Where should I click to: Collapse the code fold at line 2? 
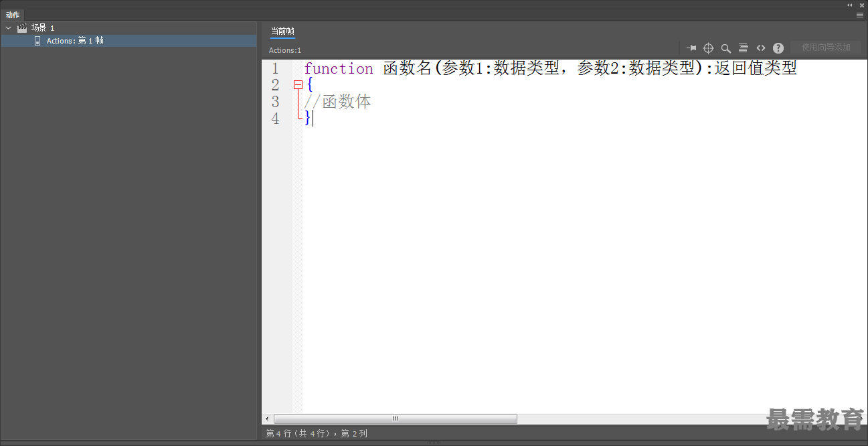coord(298,85)
